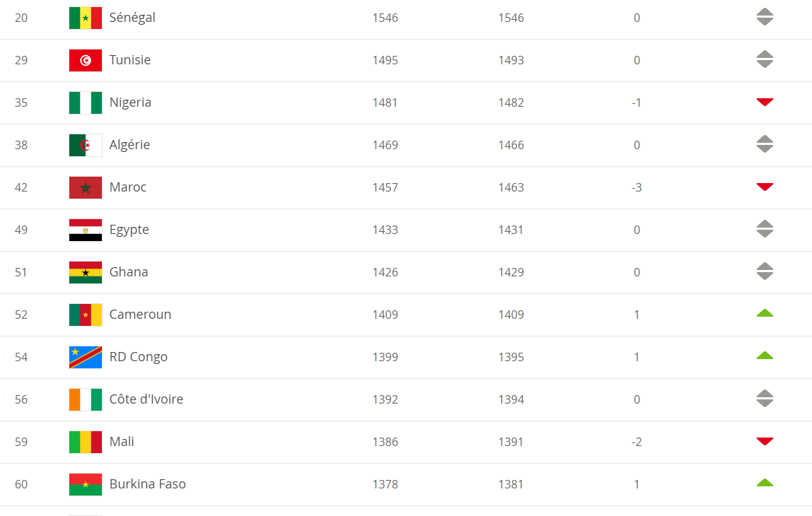The image size is (812, 516).
Task: Click grey unchanged arrows in Sénégal row
Action: tap(765, 17)
